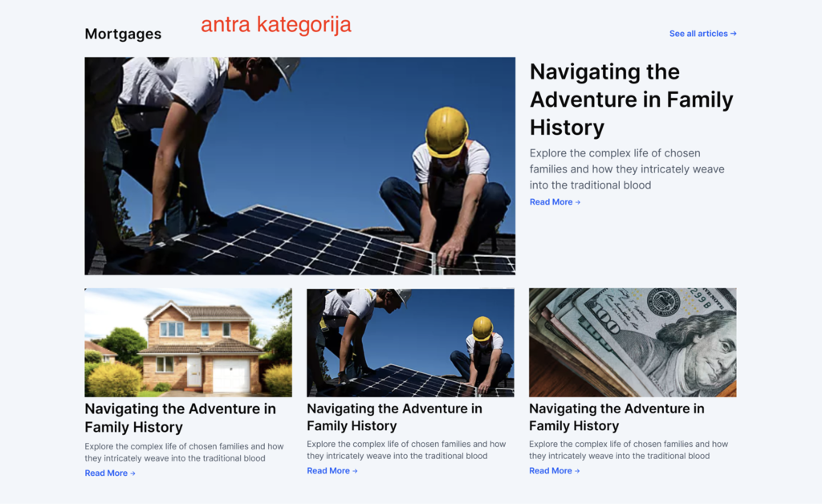Screen dimensions: 822x504
Task: Click the arrow icon after 'See all articles'
Action: tap(734, 34)
